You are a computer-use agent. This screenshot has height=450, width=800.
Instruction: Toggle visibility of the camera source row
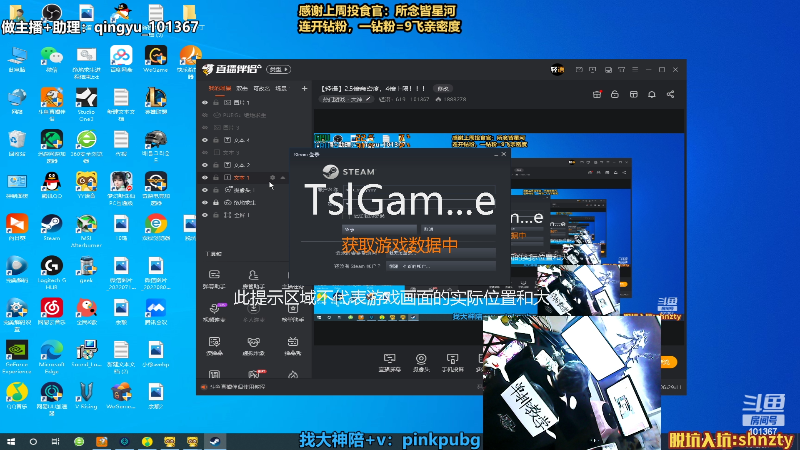click(205, 190)
